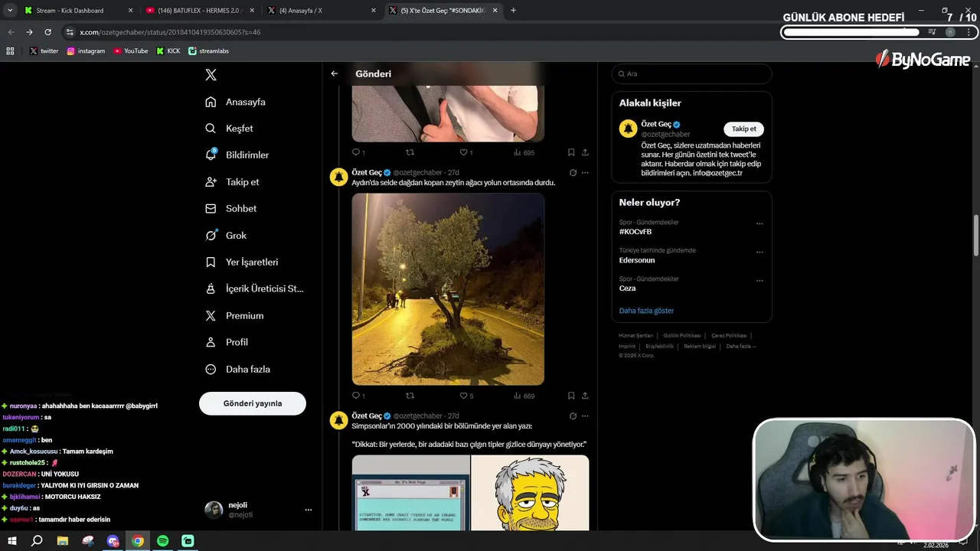Viewport: 980px width, 551px height.
Task: Open Chrome apps grid in bookmarks bar
Action: click(10, 51)
